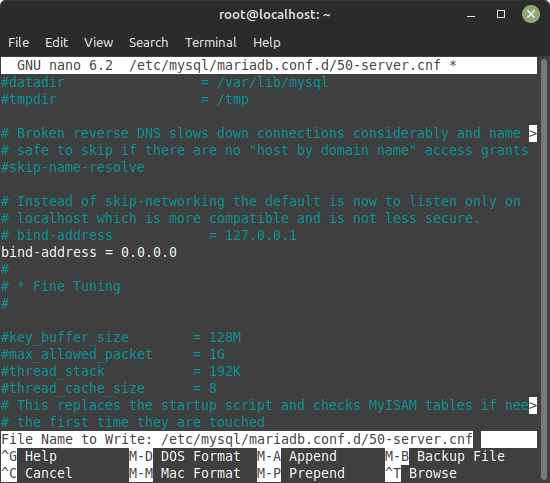Screen dimensions: 550x483
Task: Select the M-P Prepend option
Action: (x=301, y=473)
